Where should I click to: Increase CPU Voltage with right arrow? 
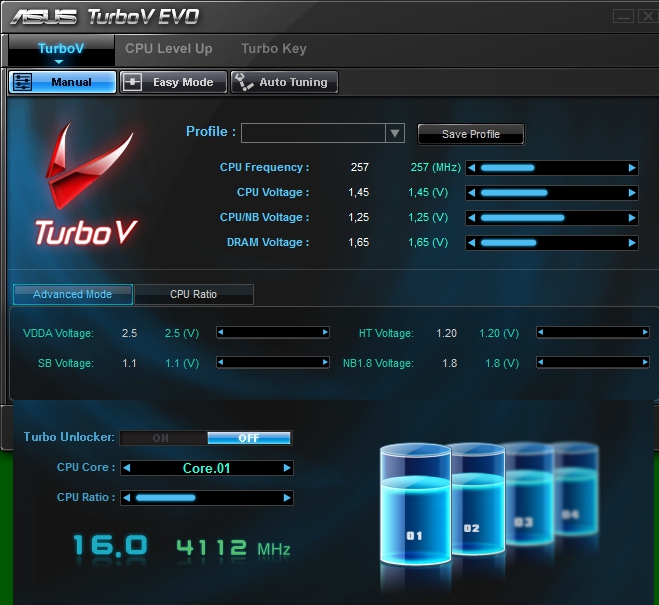point(632,193)
